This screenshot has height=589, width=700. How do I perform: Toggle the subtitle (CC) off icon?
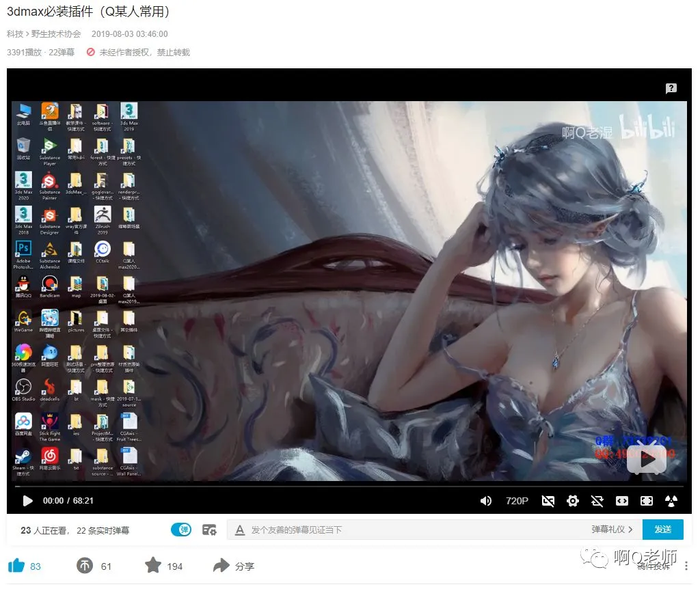pos(548,501)
